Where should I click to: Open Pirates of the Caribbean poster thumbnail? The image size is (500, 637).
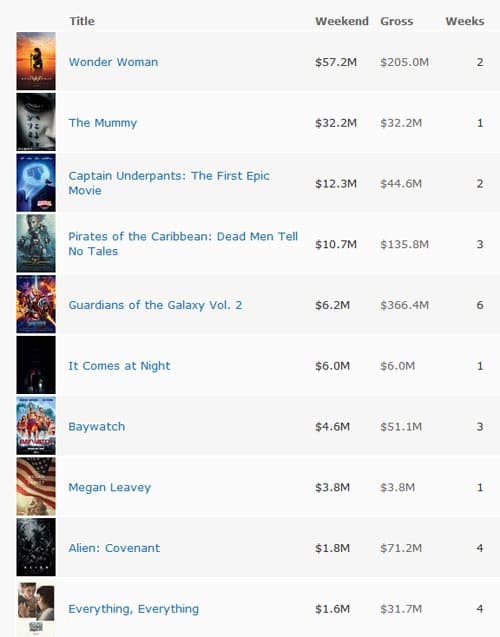pyautogui.click(x=36, y=243)
